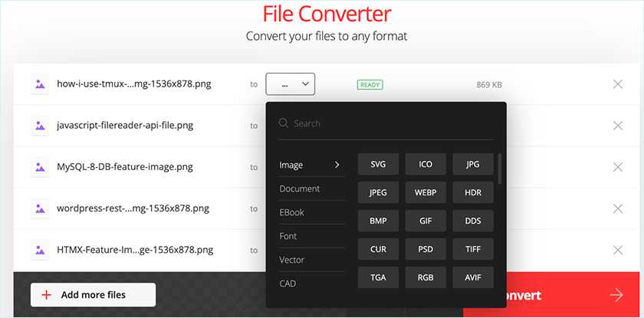Choose DDS format

tap(473, 221)
